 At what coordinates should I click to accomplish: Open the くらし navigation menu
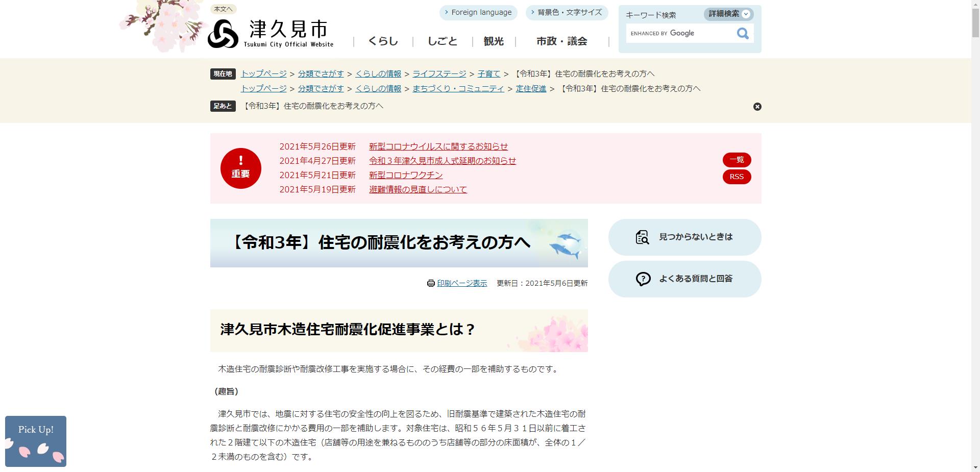(383, 41)
